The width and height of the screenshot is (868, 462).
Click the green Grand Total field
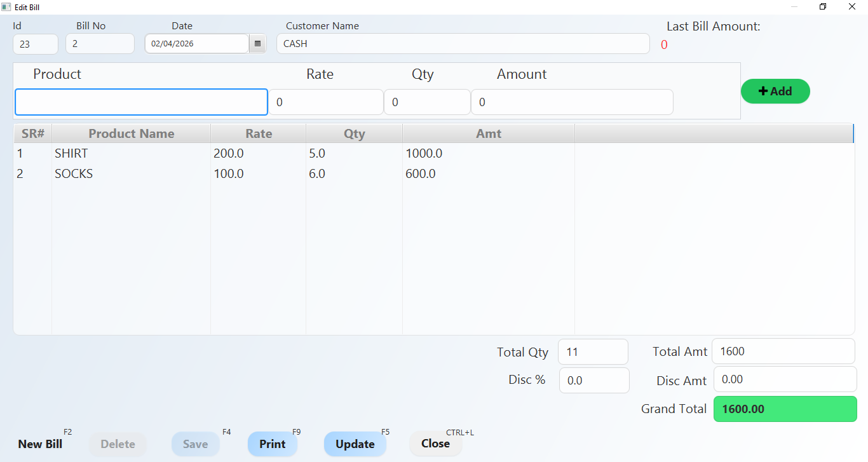(x=785, y=409)
